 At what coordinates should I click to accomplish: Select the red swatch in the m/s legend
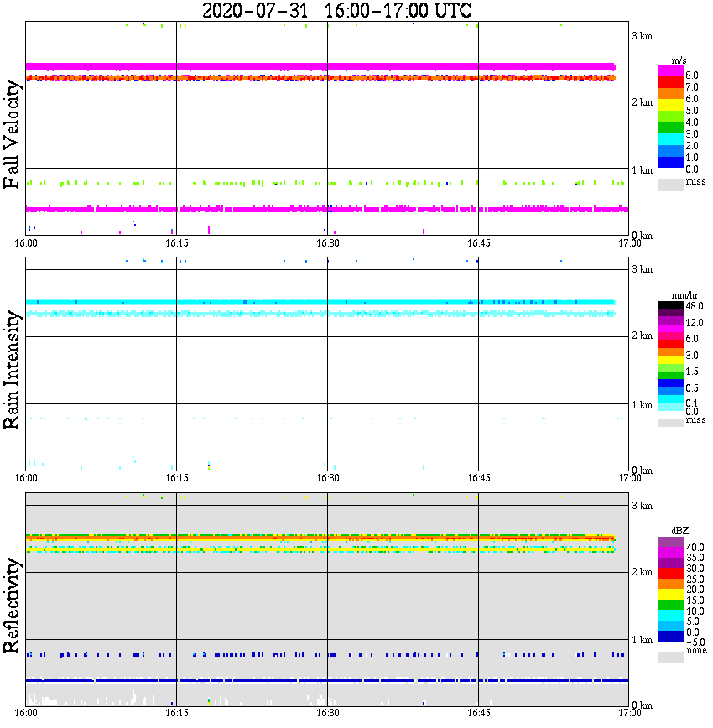[670, 83]
